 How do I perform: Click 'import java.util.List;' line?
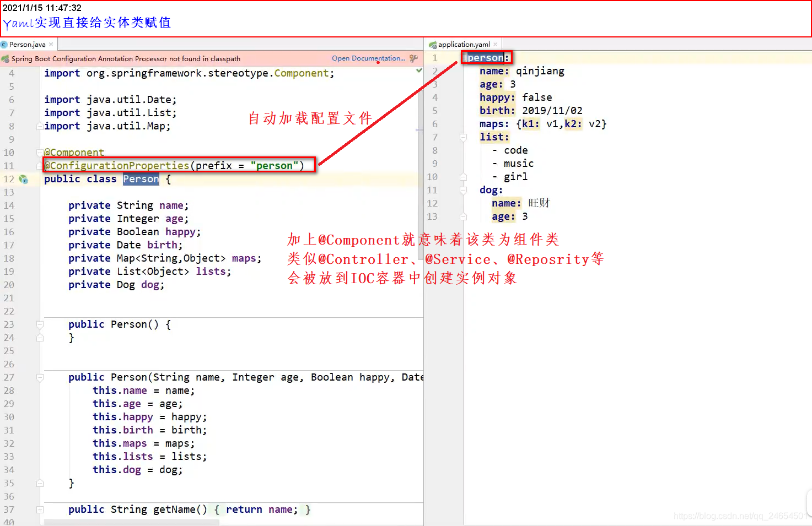(x=110, y=113)
